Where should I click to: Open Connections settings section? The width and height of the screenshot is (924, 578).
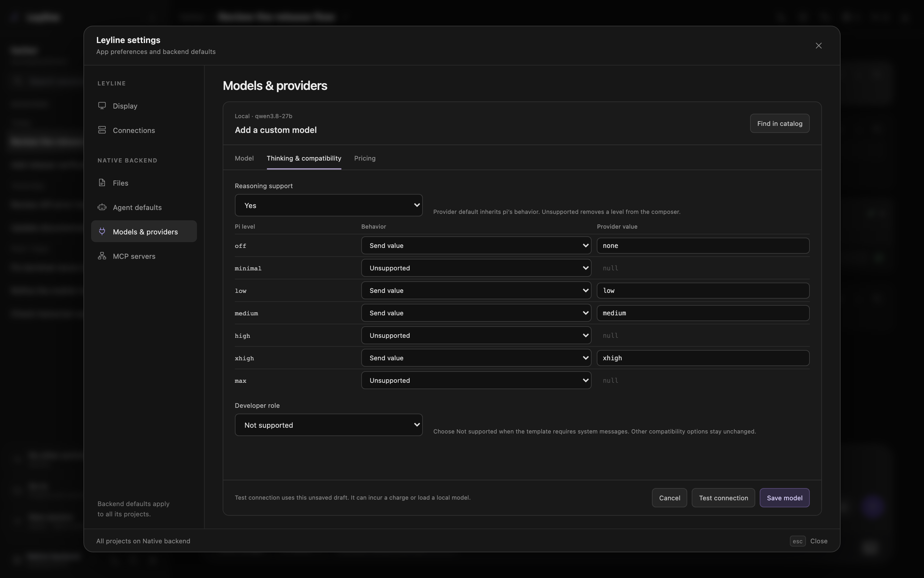point(144,130)
